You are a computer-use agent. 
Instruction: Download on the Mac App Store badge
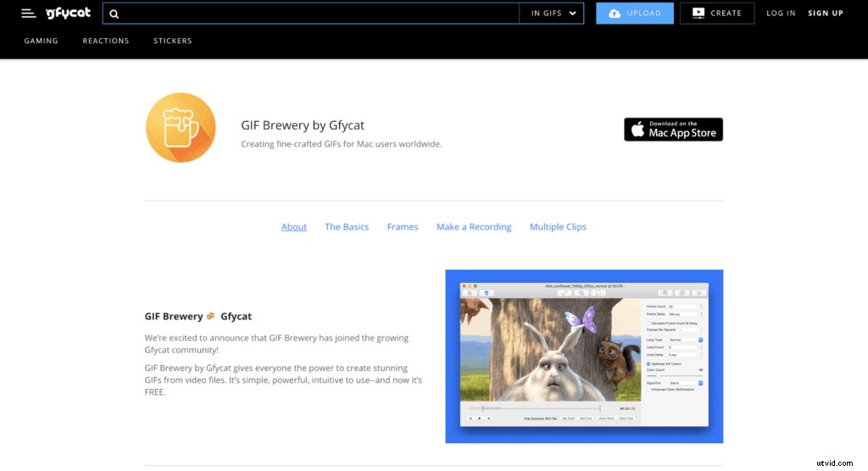click(673, 130)
